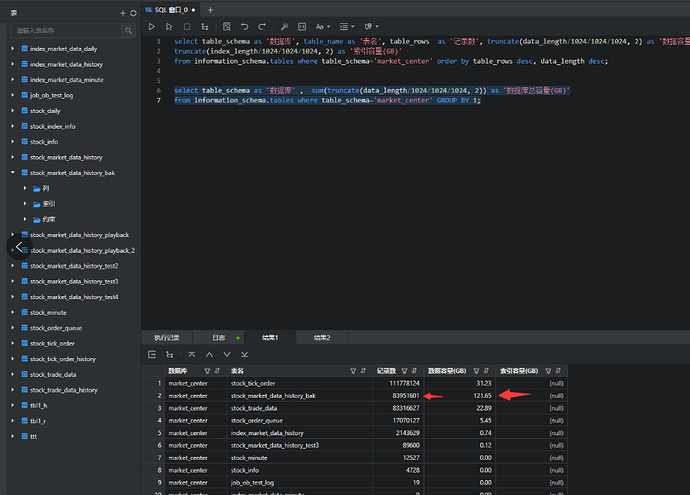
Task: Select the tbl1_h table
Action: [39, 405]
